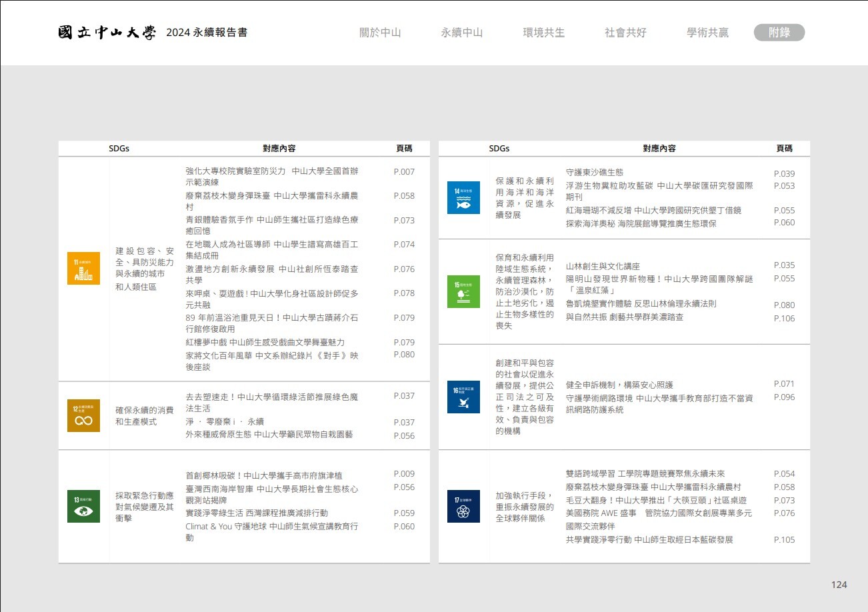The image size is (868, 612).
Task: Select the 首創椰林吸碳 entry text
Action: 263,475
